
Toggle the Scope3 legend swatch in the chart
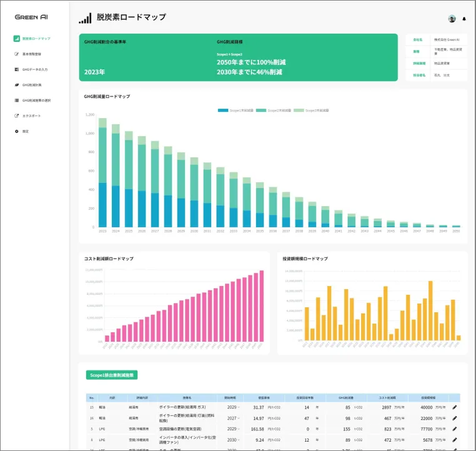coord(299,111)
